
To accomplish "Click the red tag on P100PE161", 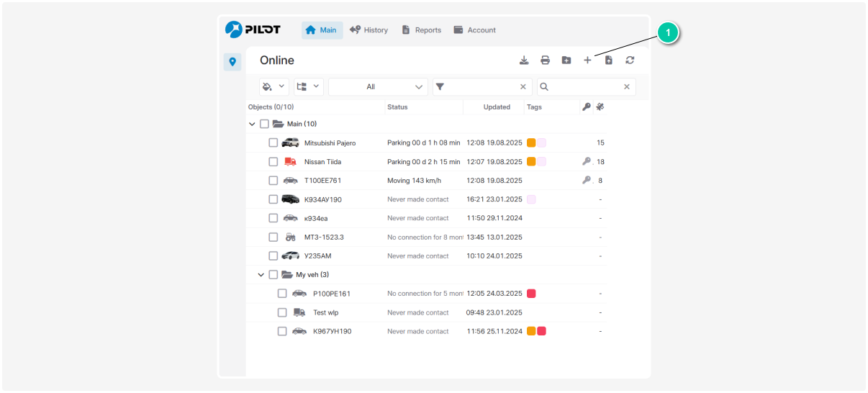I will [531, 294].
